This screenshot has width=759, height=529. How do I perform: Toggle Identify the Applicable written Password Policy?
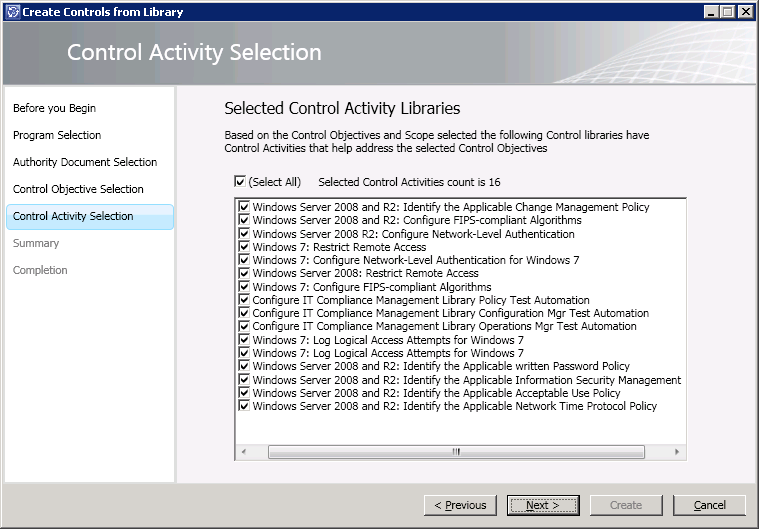click(x=244, y=366)
